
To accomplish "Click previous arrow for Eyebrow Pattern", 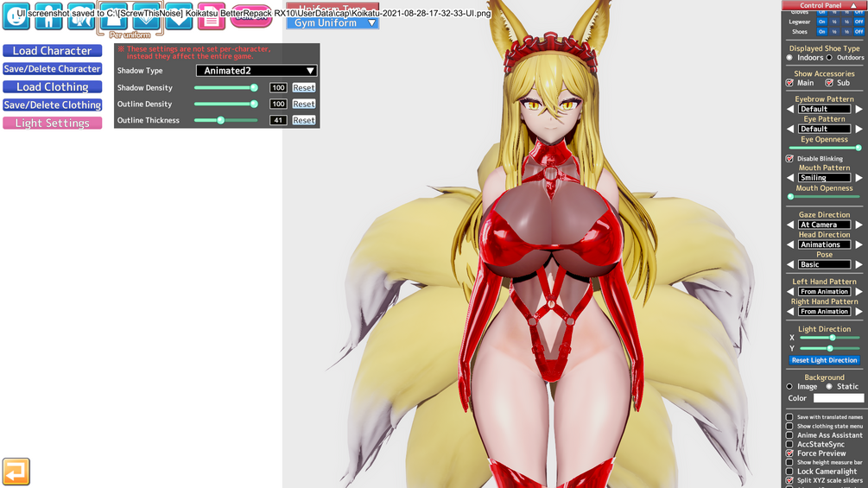I will [x=790, y=109].
